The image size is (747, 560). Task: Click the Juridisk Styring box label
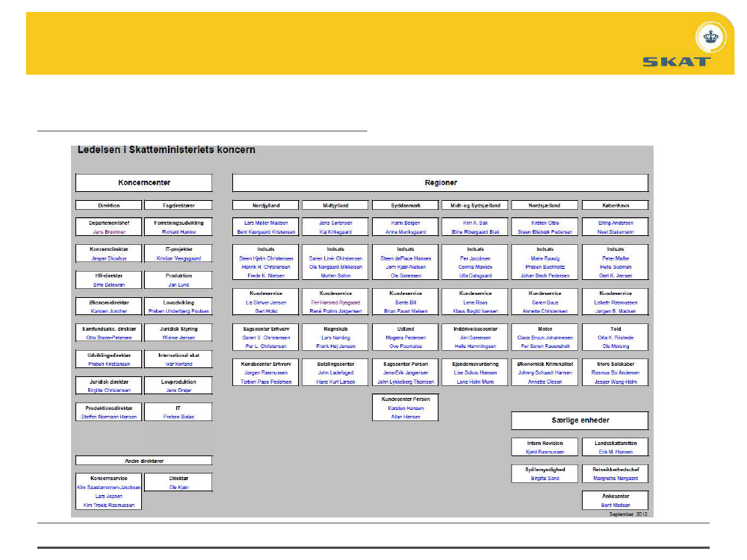[x=179, y=329]
